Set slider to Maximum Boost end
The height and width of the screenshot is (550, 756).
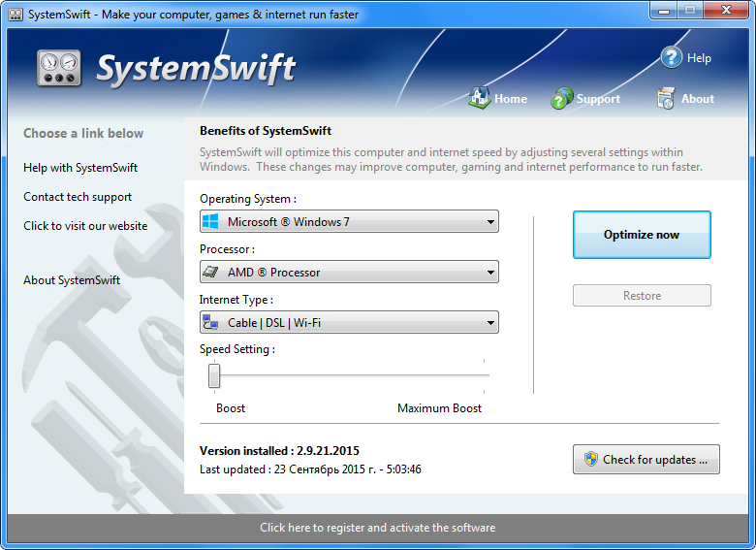tap(484, 374)
